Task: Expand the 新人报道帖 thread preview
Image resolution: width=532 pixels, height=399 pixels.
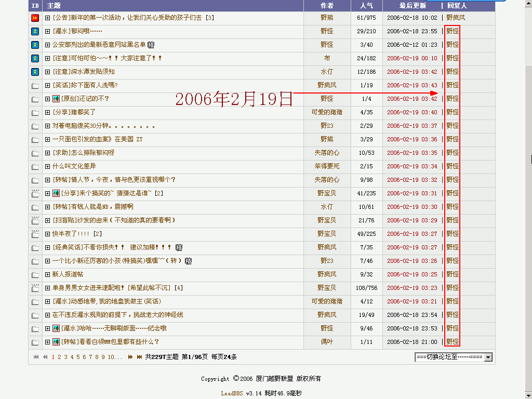Action: (48, 274)
